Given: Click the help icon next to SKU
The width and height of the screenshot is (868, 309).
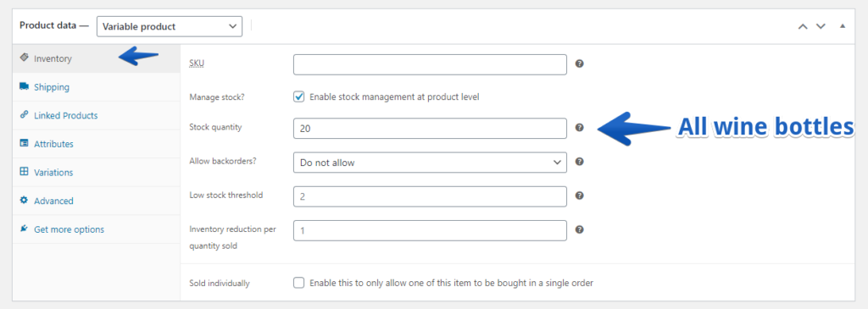Looking at the screenshot, I should [x=580, y=63].
